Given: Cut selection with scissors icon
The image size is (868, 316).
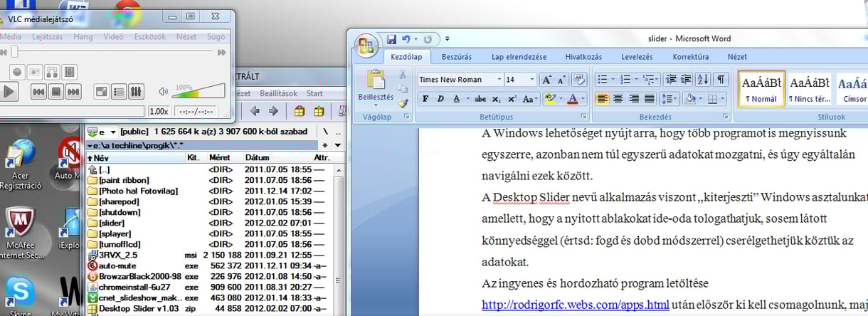Looking at the screenshot, I should [x=403, y=74].
